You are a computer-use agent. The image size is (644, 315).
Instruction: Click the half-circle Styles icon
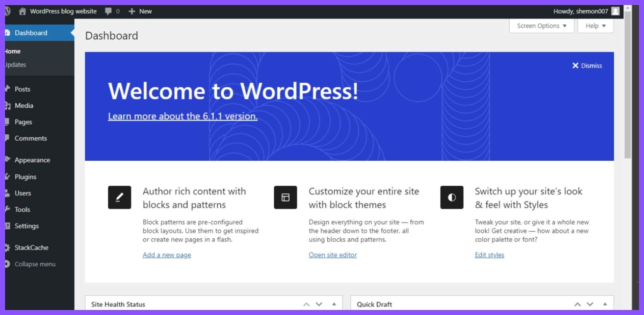click(451, 197)
